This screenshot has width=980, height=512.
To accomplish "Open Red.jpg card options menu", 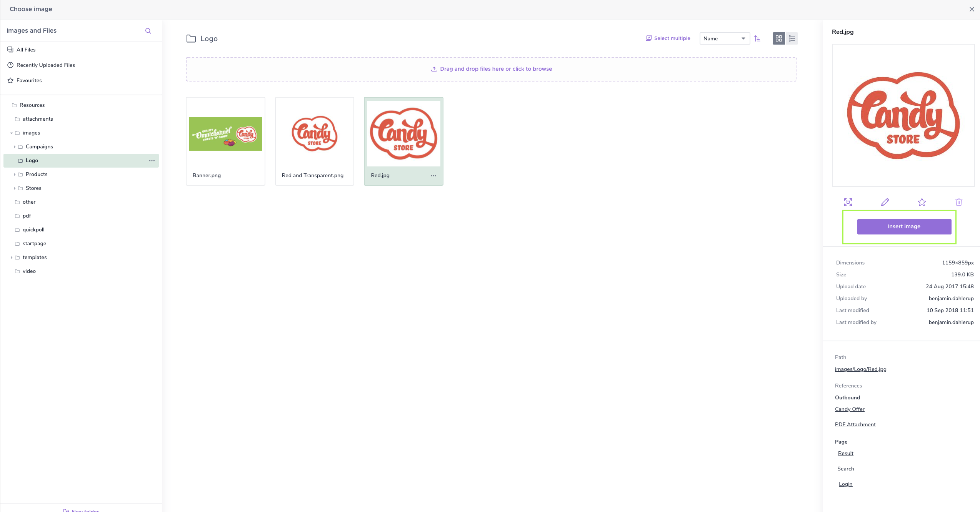I will pyautogui.click(x=433, y=176).
